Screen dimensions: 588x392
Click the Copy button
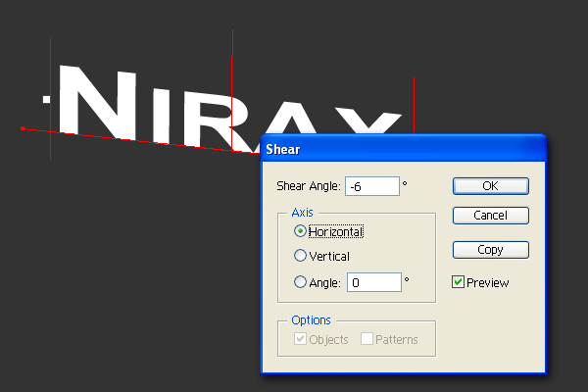click(491, 250)
